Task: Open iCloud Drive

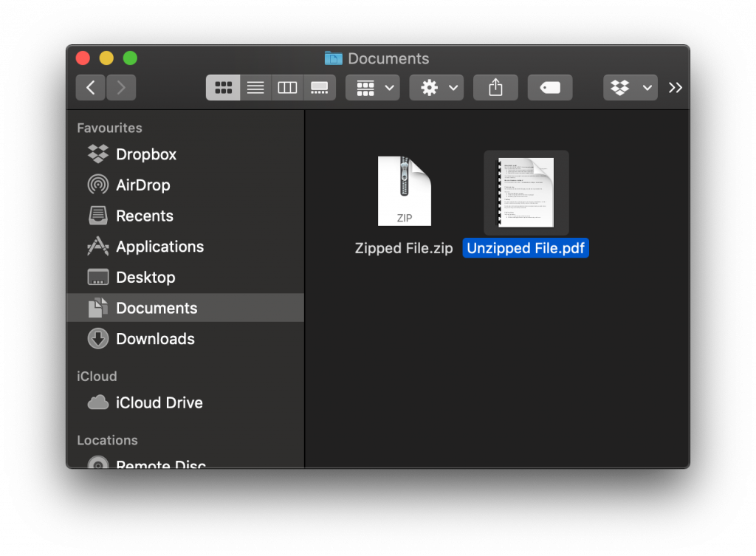Action: [x=159, y=402]
